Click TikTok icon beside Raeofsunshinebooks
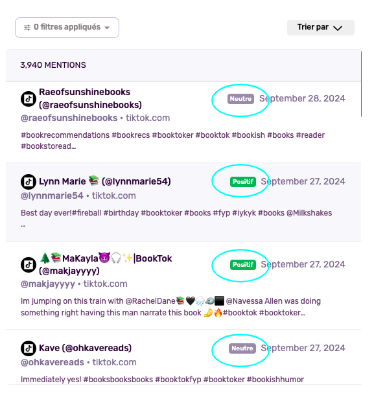369x393 pixels. [28, 99]
